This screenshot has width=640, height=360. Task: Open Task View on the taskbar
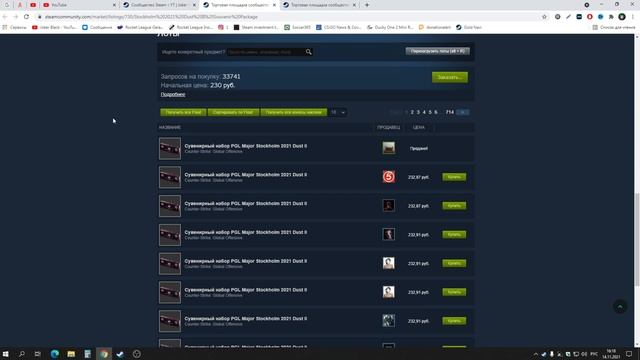tap(38, 354)
